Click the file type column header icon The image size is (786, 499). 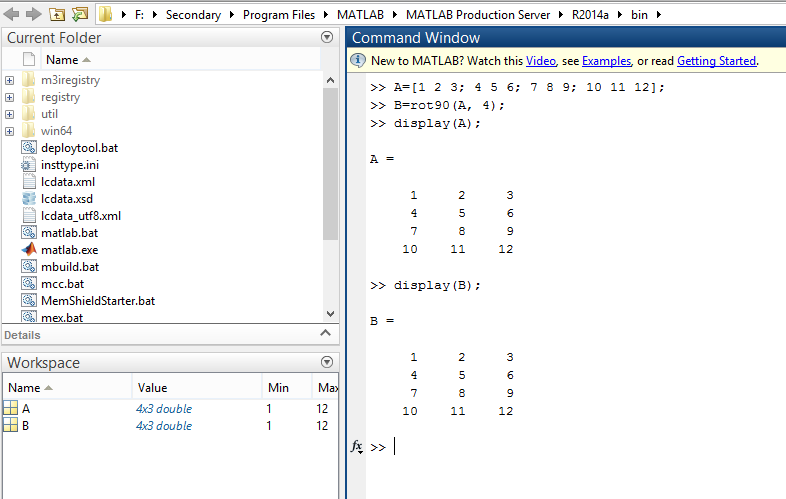(29, 59)
